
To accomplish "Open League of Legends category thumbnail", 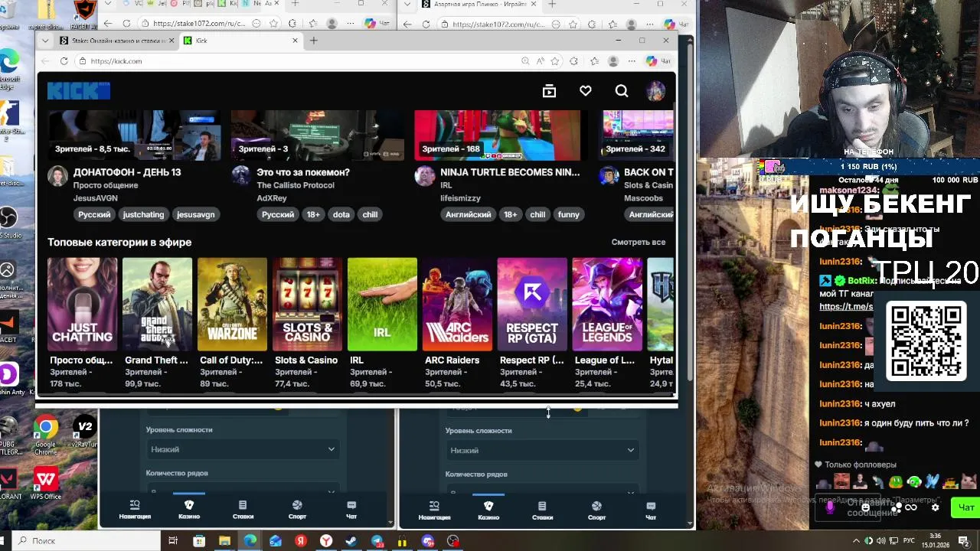I will [x=607, y=304].
